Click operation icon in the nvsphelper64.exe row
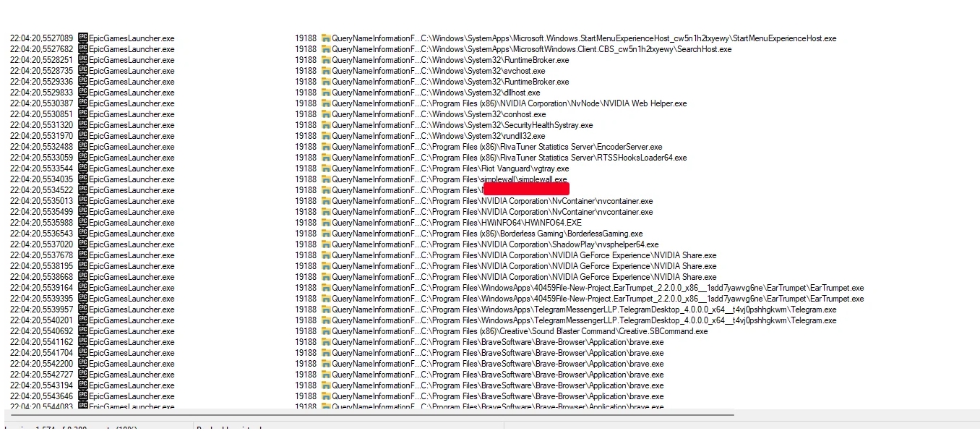The width and height of the screenshot is (980, 431). [x=325, y=244]
